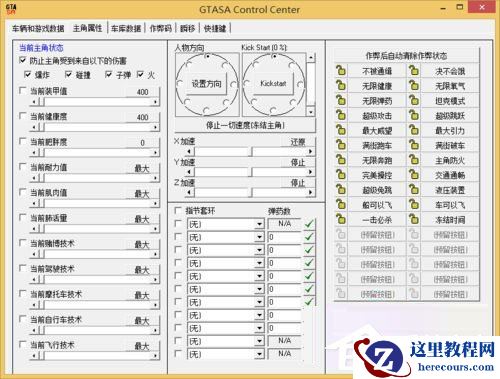The width and height of the screenshot is (500, 379).
Task: Click 停止一切速度(冻结主角) button
Action: 245,125
